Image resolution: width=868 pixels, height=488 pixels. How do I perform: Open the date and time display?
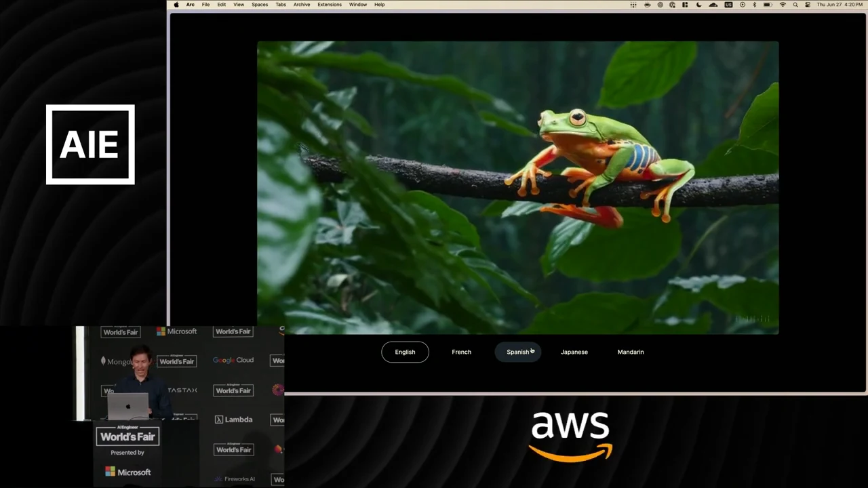[840, 5]
